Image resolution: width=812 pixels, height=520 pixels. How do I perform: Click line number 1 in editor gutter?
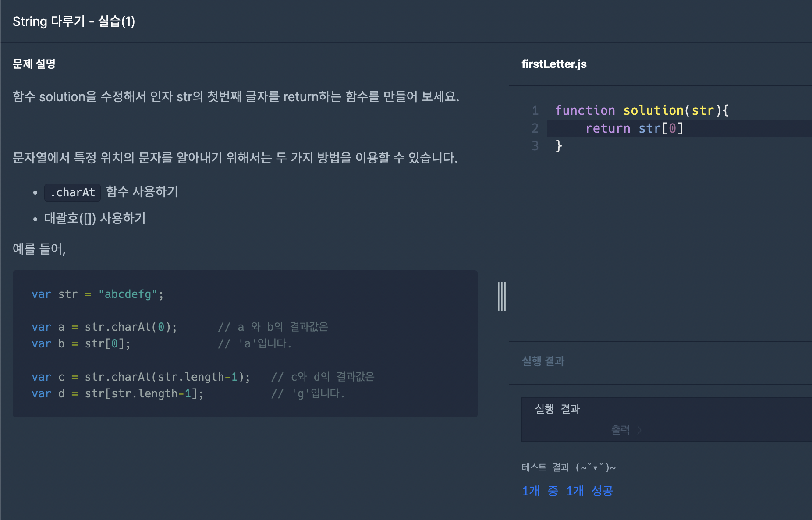535,110
